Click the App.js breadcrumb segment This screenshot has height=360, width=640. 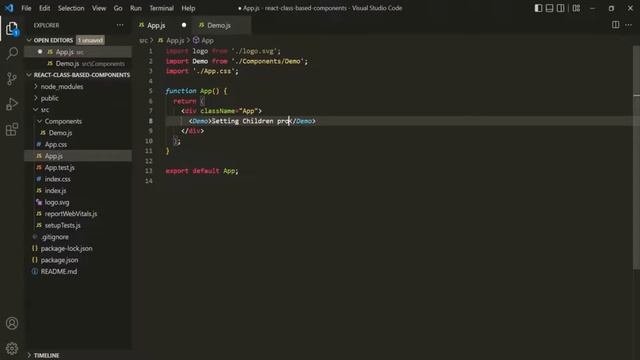pyautogui.click(x=175, y=40)
